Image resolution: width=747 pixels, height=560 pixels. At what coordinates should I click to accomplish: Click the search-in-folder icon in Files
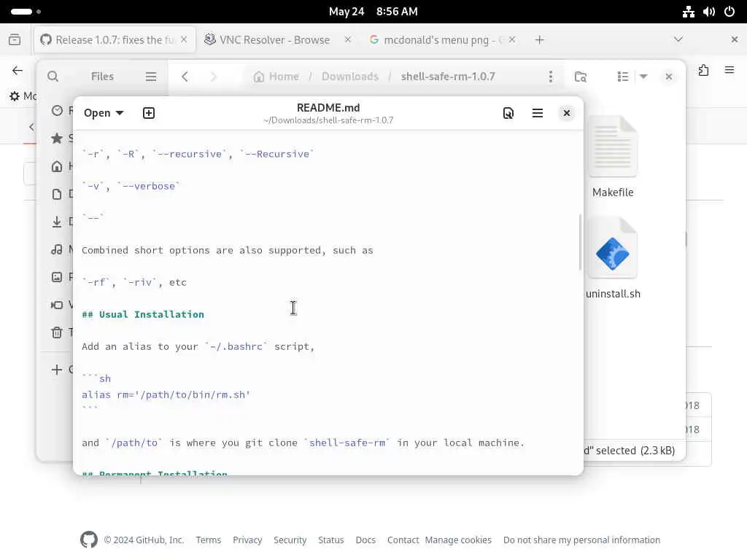tap(580, 77)
